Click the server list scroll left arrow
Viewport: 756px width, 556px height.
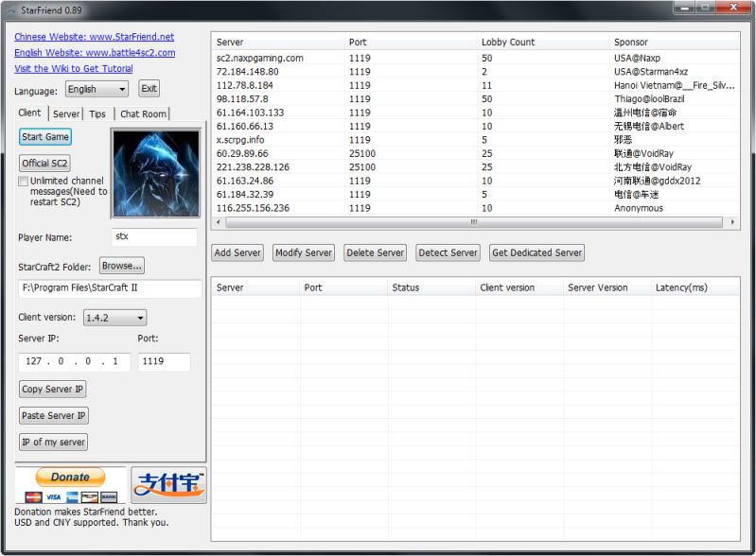click(219, 222)
